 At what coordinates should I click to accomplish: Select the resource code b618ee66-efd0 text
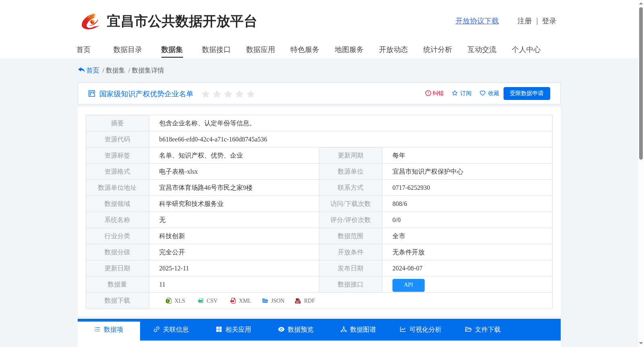213,139
